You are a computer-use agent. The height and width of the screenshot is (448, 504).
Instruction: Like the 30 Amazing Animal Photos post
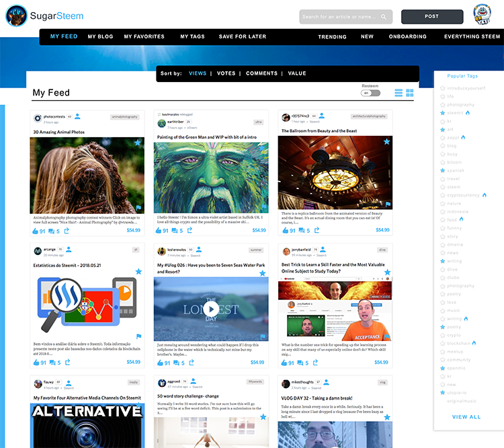(36, 231)
